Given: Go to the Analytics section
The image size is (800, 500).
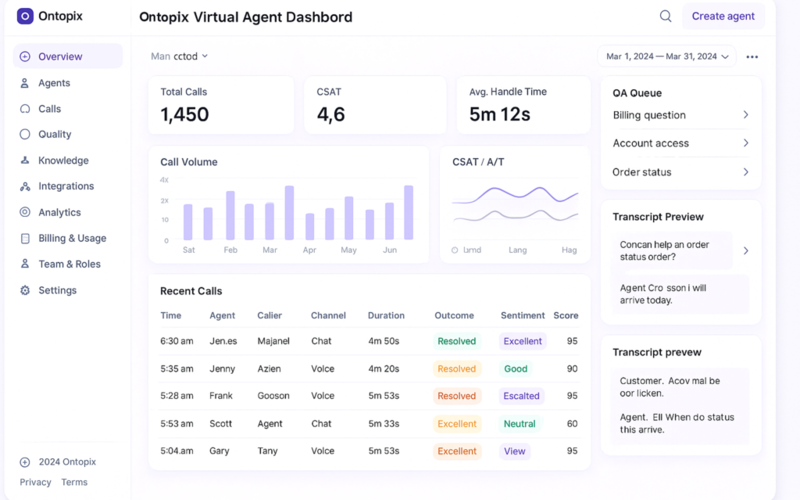Looking at the screenshot, I should click(x=59, y=212).
